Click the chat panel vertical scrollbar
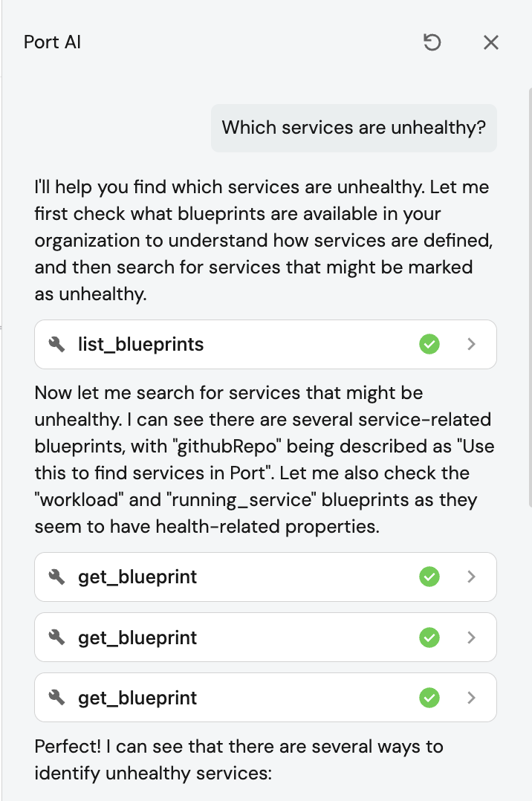The height and width of the screenshot is (801, 532). click(529, 297)
